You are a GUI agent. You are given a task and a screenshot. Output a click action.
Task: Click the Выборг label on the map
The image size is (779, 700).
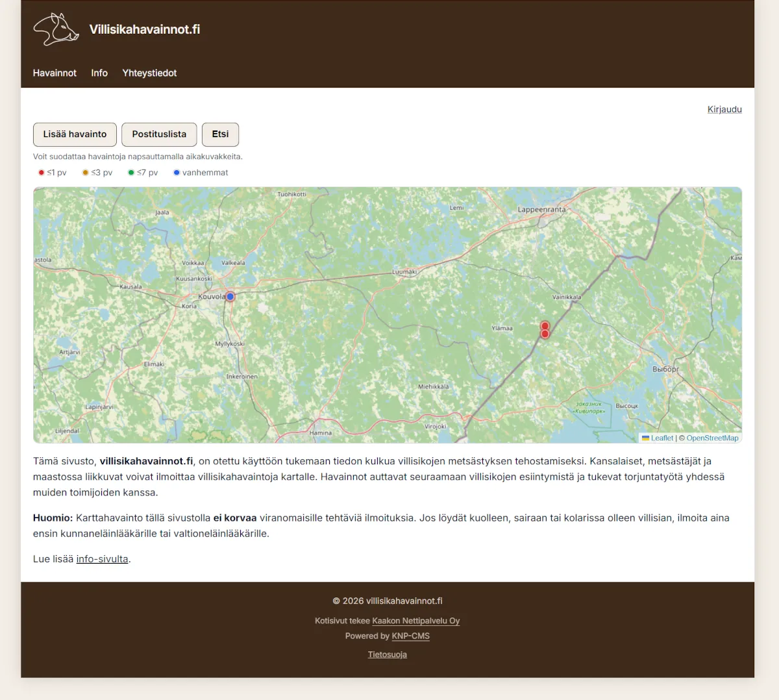(665, 369)
